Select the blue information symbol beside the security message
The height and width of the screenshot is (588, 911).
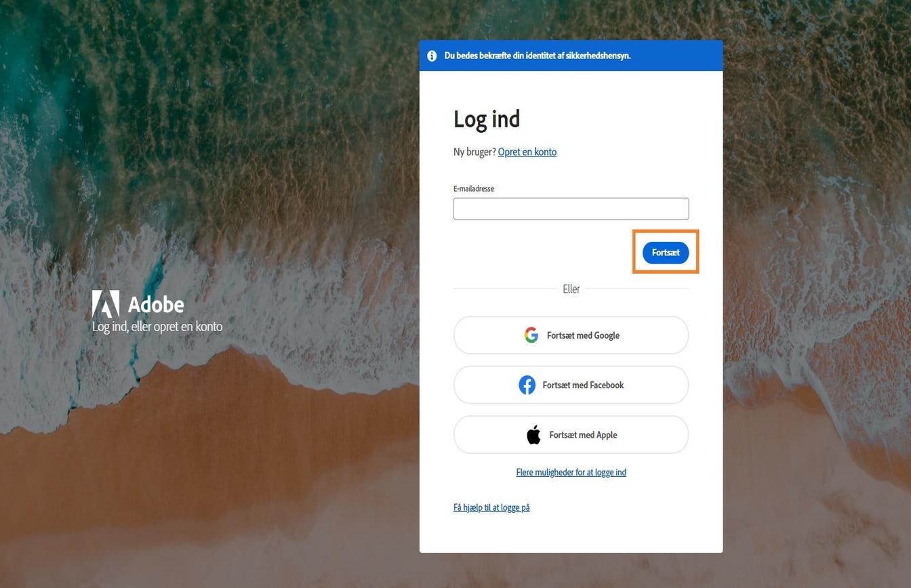[x=432, y=56]
